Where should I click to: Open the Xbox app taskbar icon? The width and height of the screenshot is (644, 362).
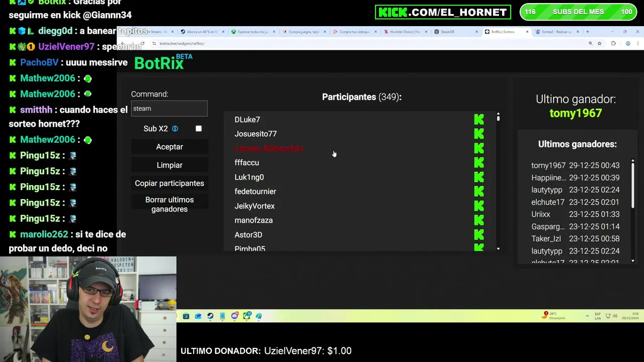(247, 316)
